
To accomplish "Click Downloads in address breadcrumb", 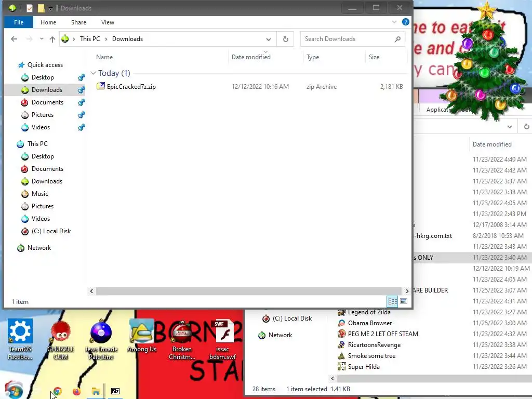I will 128,39.
